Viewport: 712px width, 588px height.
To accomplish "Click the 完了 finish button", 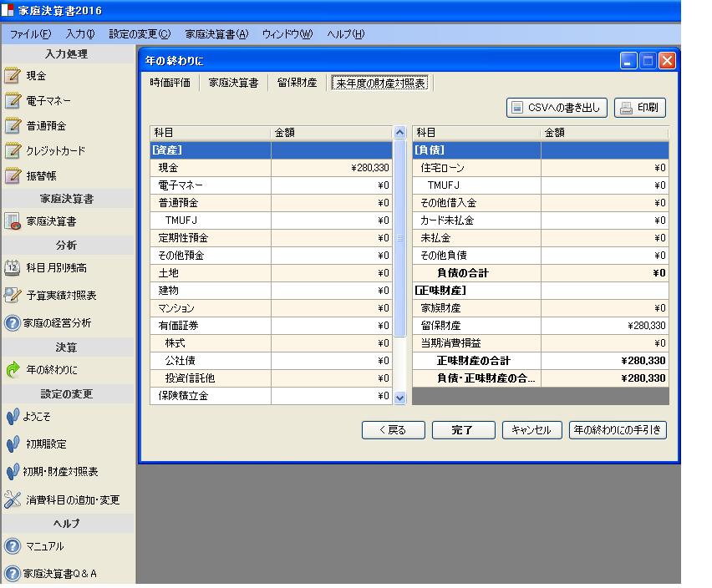I will (462, 430).
